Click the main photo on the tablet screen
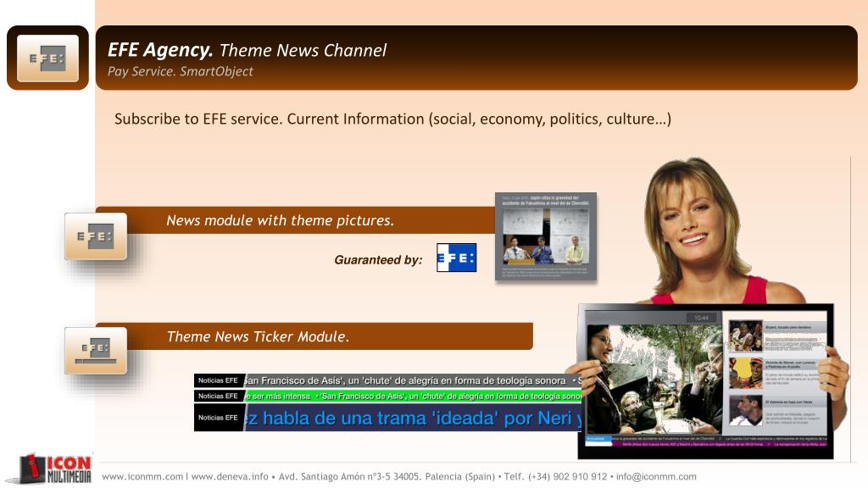Screen dimensions: 868x488 (654, 379)
